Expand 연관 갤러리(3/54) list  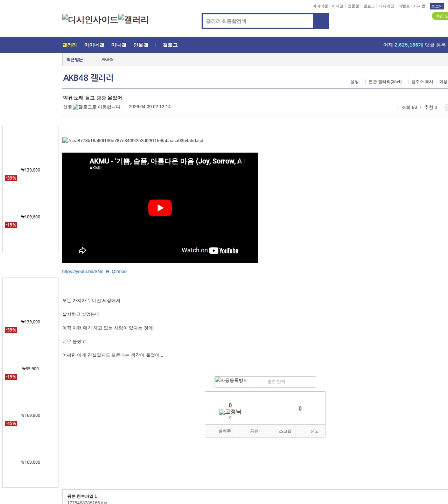click(x=385, y=82)
